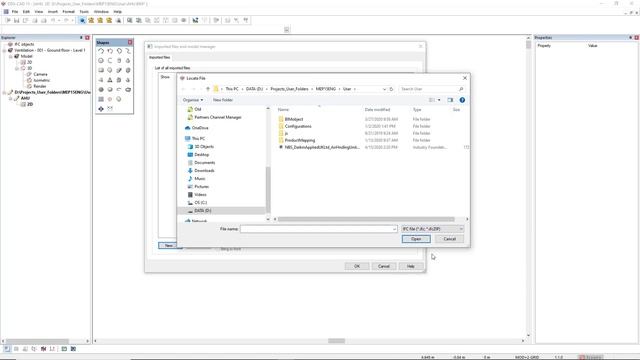Close the Shapes palette

tap(130, 42)
